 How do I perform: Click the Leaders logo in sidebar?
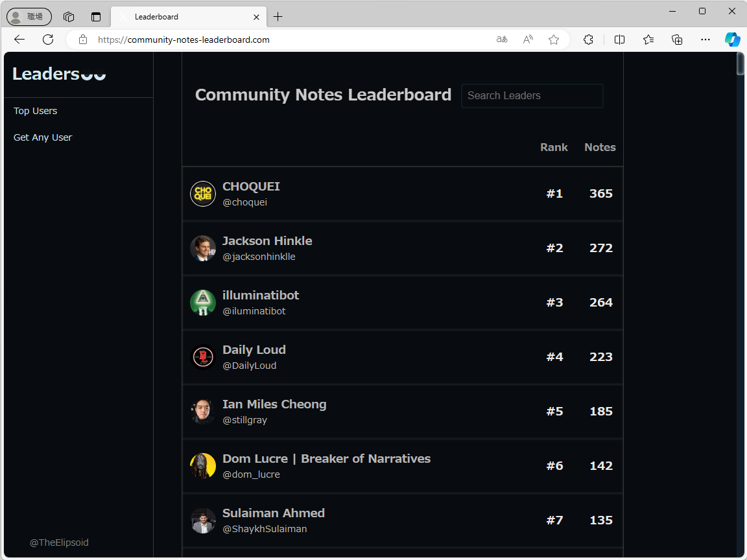click(59, 74)
